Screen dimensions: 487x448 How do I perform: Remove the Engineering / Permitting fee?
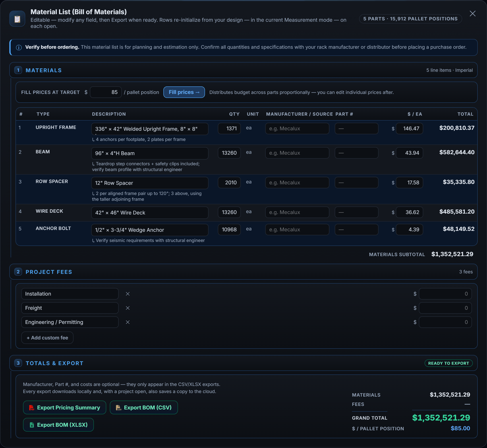[128, 322]
